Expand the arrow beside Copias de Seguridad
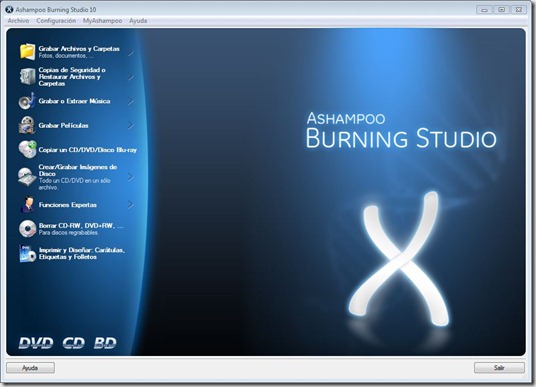 131,77
